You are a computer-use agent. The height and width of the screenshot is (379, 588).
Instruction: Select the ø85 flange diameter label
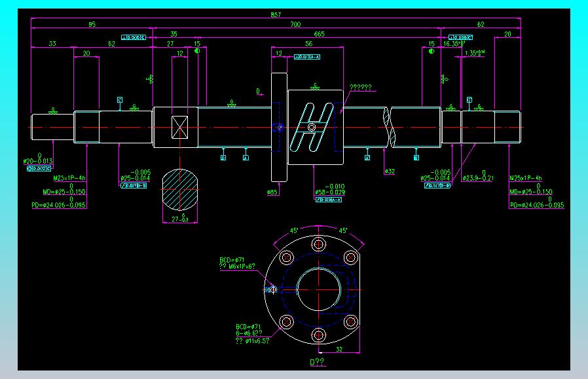point(272,192)
